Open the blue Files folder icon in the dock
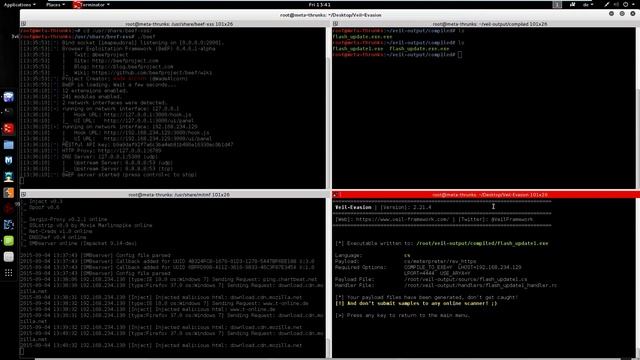This screenshot has width=640, height=360. pos(9,144)
